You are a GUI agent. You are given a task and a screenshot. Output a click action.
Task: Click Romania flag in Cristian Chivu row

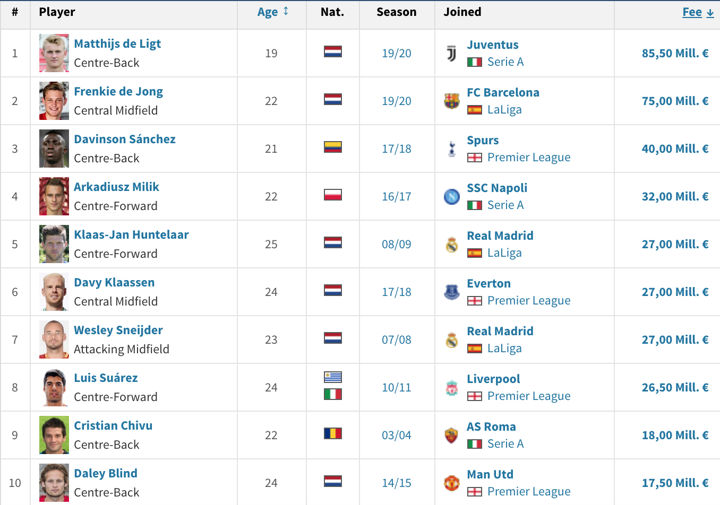[x=333, y=434]
